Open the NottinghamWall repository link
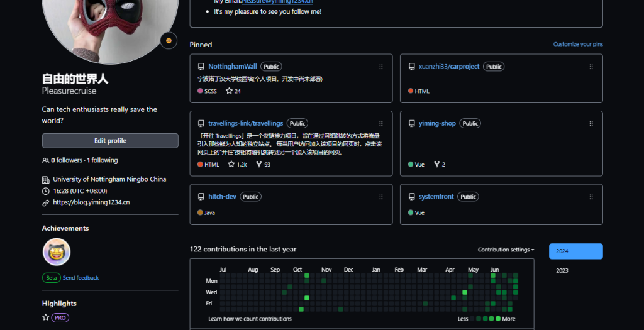Viewport: 644px width, 330px height. (233, 67)
